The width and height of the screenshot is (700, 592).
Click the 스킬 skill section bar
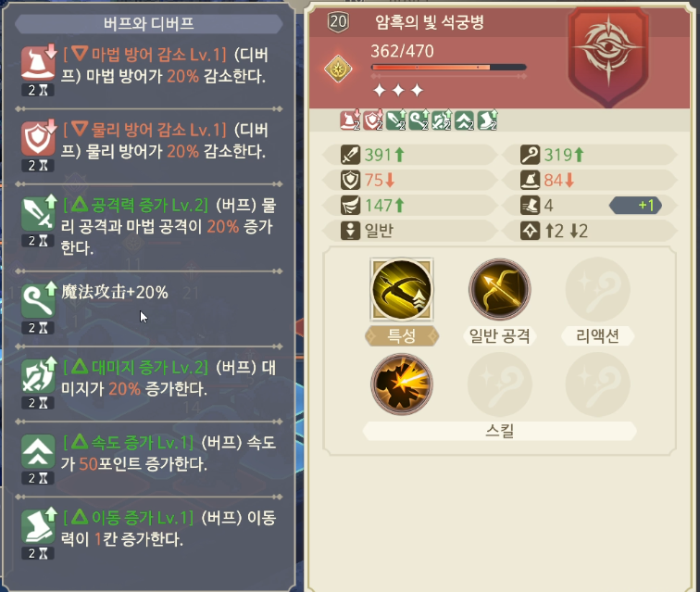tap(500, 431)
